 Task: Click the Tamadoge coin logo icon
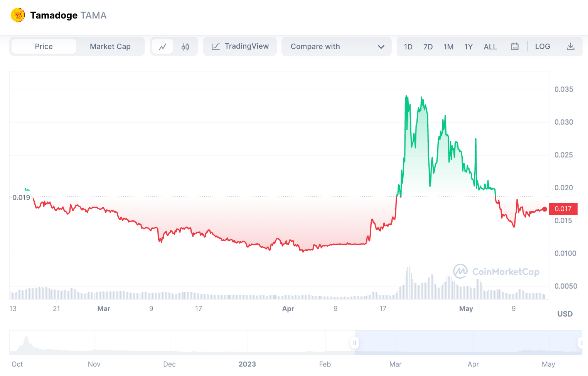click(18, 15)
